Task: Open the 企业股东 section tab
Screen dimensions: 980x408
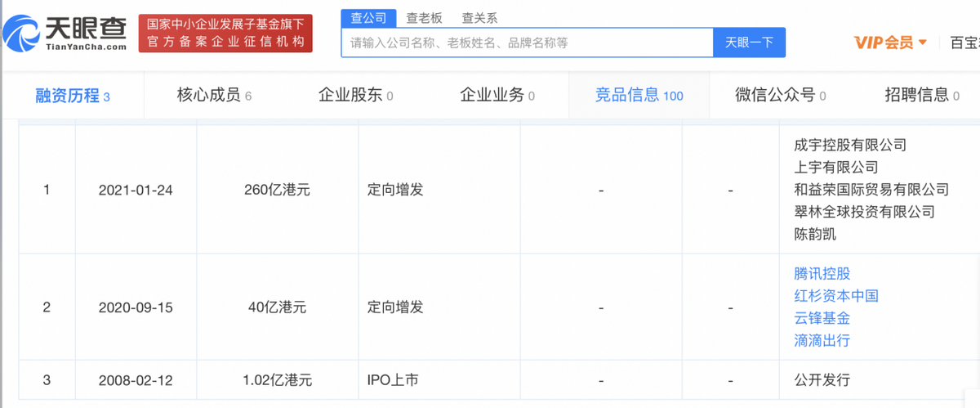Action: point(355,96)
